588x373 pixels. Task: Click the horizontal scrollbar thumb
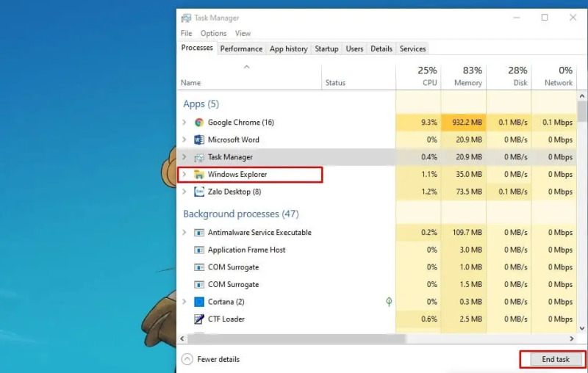coord(296,338)
